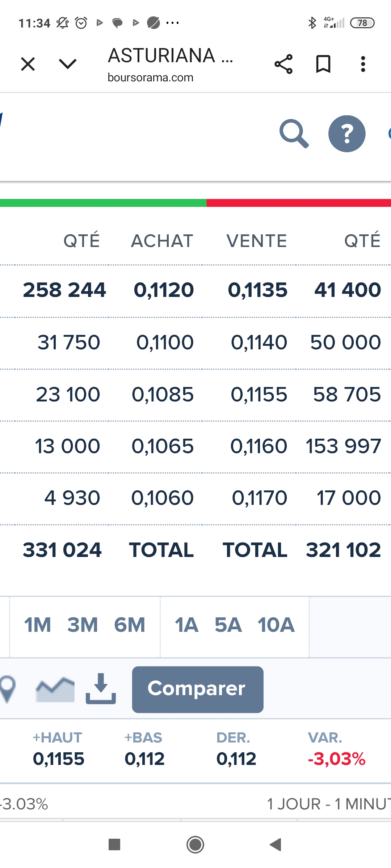The image size is (391, 868).
Task: Expand the down chevron beside close
Action: click(68, 64)
